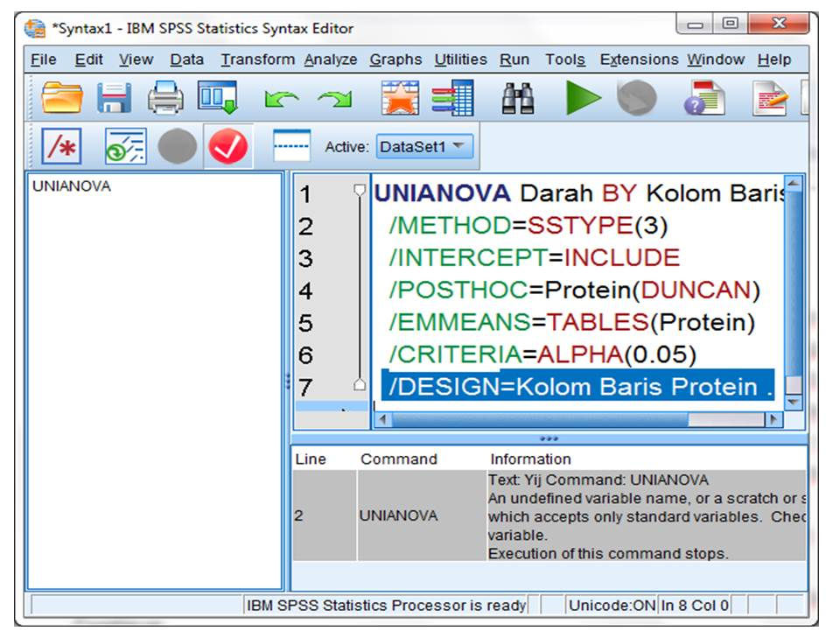Toggle comment selection icon

(x=61, y=145)
